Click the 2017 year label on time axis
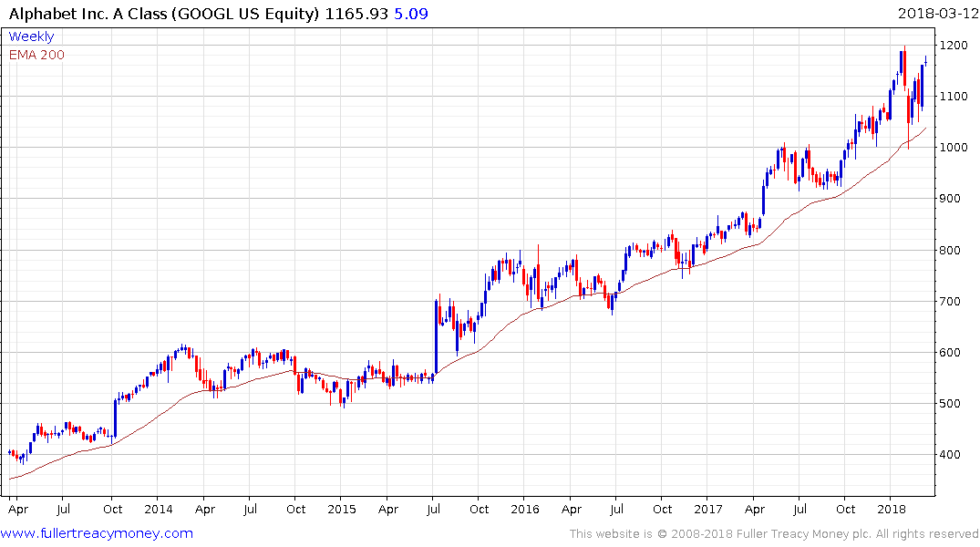The height and width of the screenshot is (547, 980). pyautogui.click(x=707, y=509)
